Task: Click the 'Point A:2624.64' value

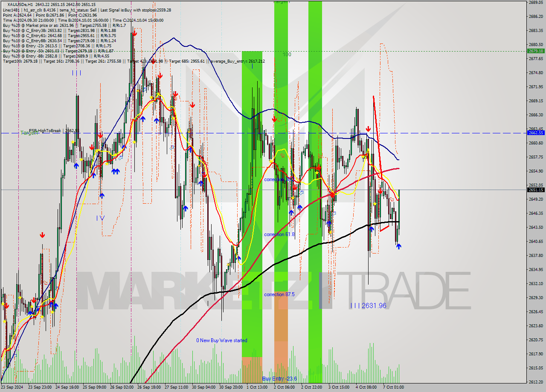Action: (17, 15)
